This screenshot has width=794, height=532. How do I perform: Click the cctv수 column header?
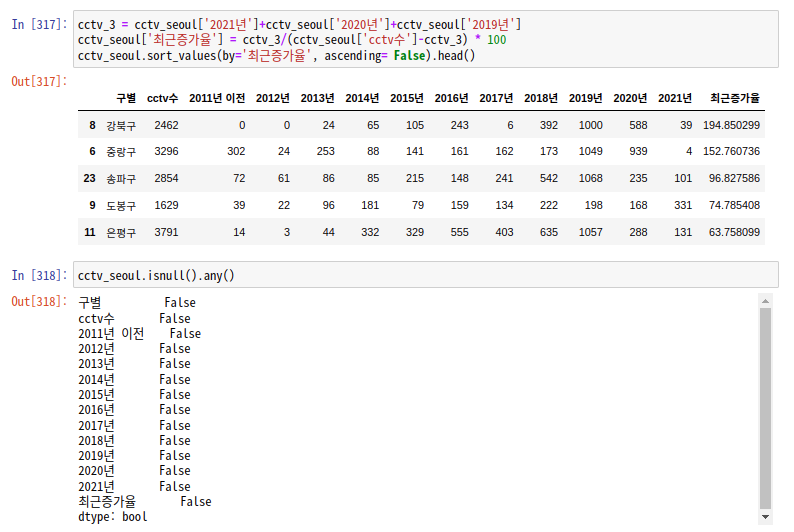pos(163,98)
